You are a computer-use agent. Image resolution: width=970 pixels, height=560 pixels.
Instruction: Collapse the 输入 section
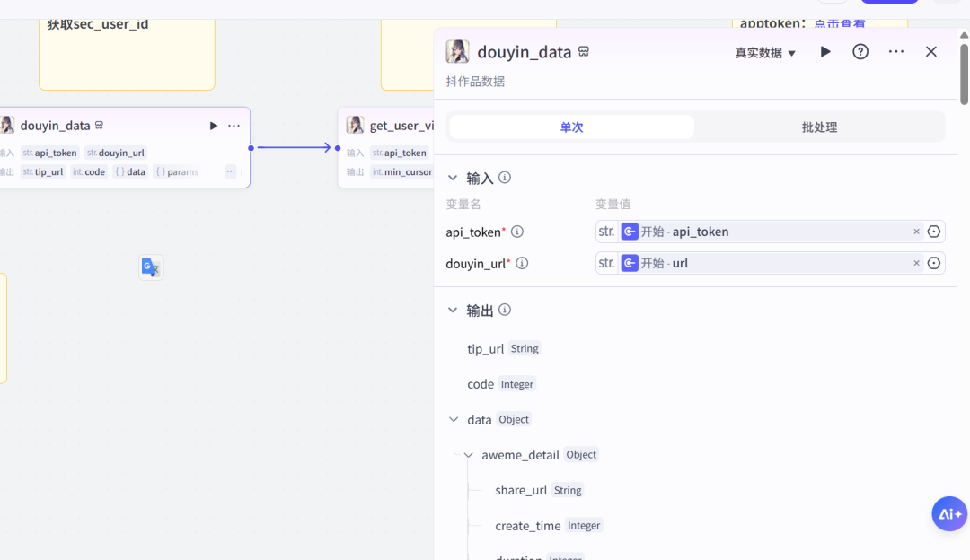coord(453,178)
